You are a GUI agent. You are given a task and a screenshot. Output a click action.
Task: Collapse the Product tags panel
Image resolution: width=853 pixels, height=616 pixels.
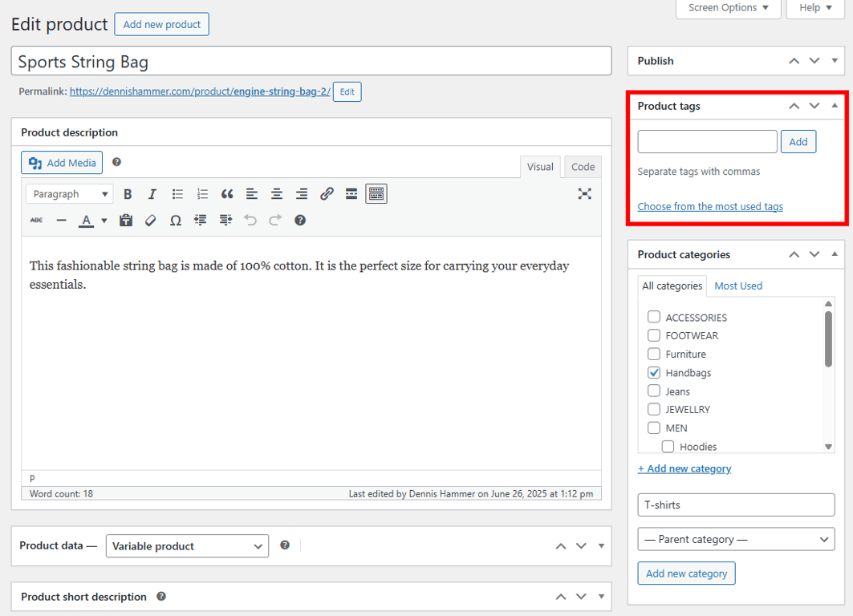point(834,105)
